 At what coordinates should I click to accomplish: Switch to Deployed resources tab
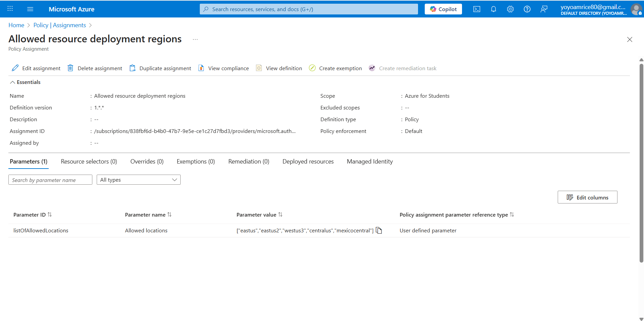(308, 162)
